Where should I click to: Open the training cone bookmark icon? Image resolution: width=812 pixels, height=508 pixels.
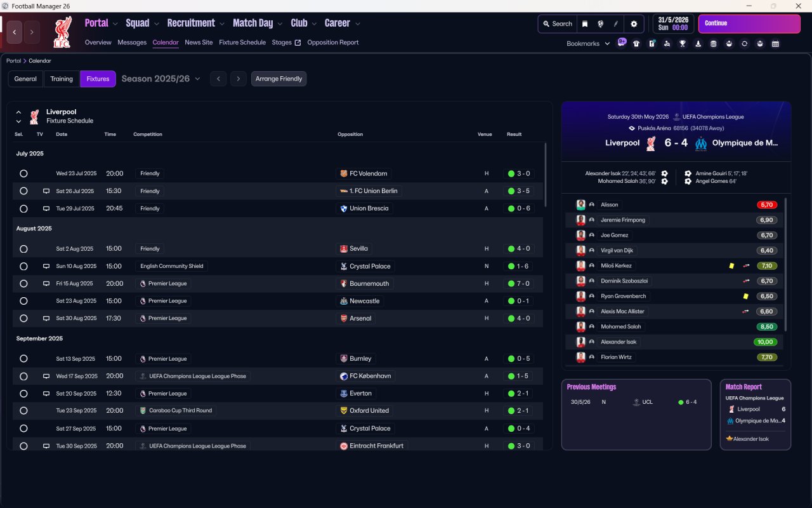click(x=698, y=44)
